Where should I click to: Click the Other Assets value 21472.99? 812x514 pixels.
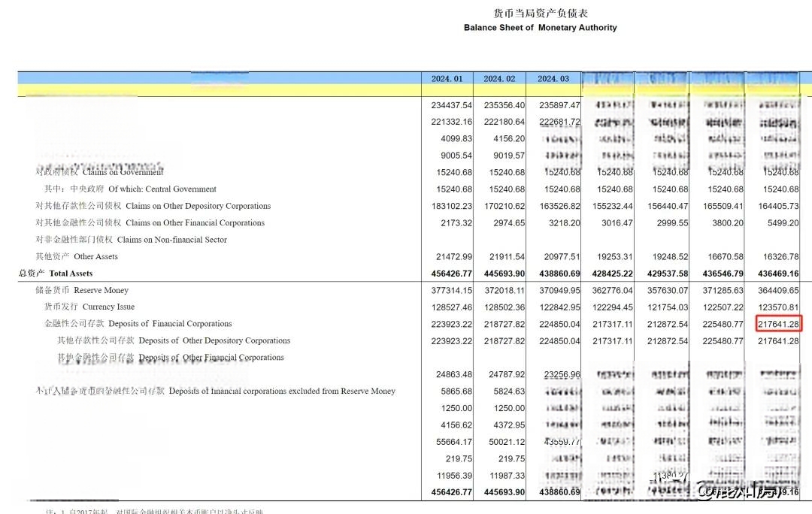[454, 256]
